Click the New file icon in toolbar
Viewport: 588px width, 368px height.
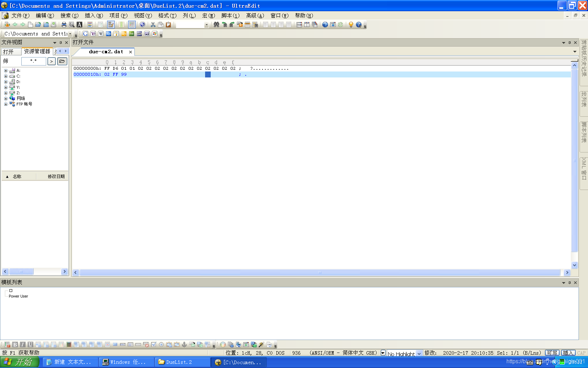tap(30, 25)
